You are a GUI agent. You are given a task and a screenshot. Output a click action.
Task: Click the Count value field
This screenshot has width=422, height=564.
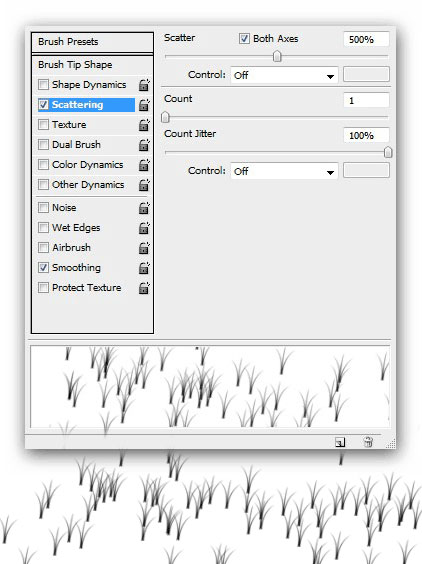pyautogui.click(x=366, y=100)
